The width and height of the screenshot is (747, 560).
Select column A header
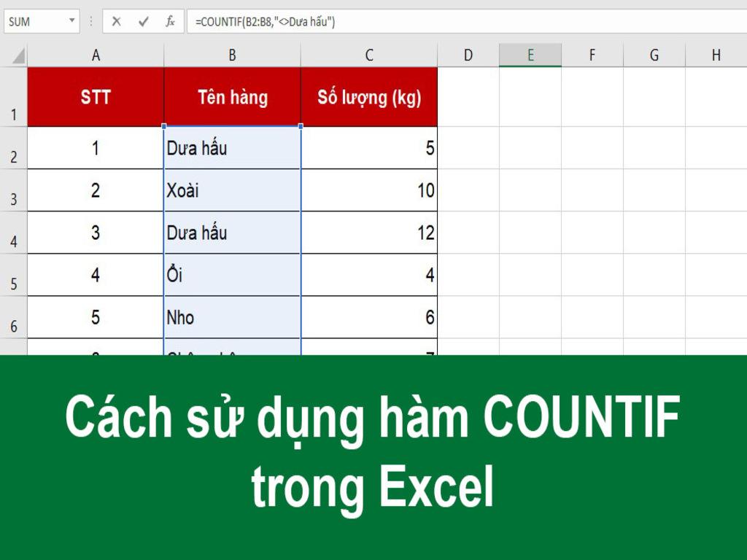point(96,55)
